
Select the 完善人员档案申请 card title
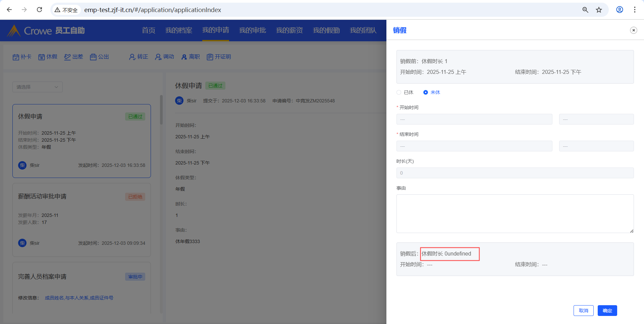[42, 277]
